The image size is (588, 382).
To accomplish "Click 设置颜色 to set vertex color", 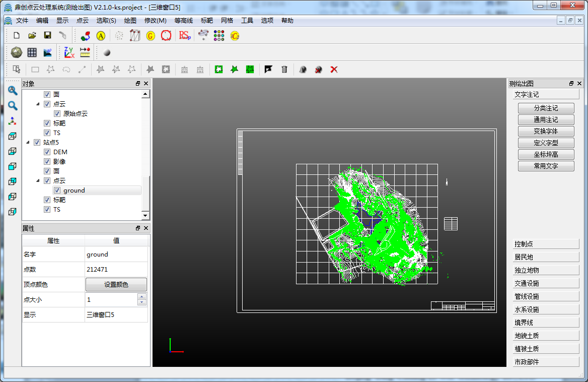I will tap(116, 285).
